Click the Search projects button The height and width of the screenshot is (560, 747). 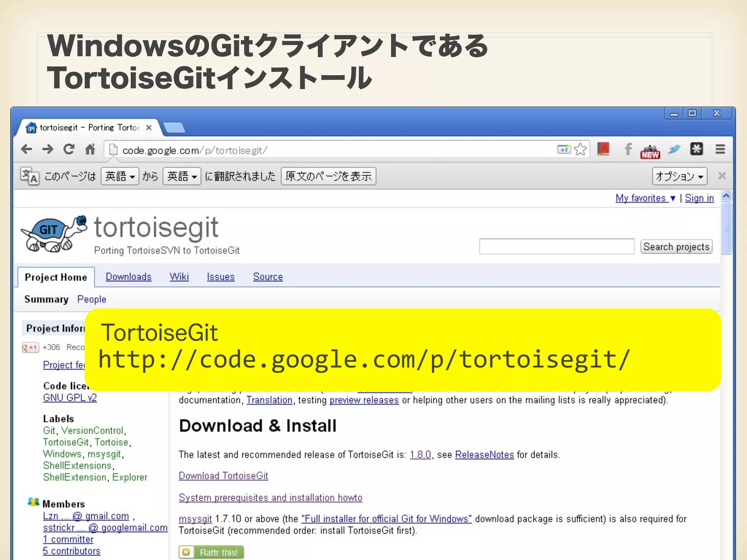[x=676, y=247]
